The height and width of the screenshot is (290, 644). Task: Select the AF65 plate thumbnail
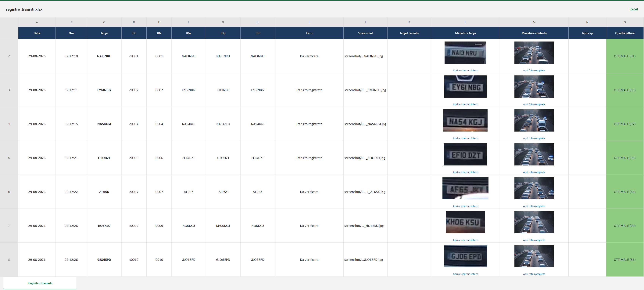[x=465, y=188]
